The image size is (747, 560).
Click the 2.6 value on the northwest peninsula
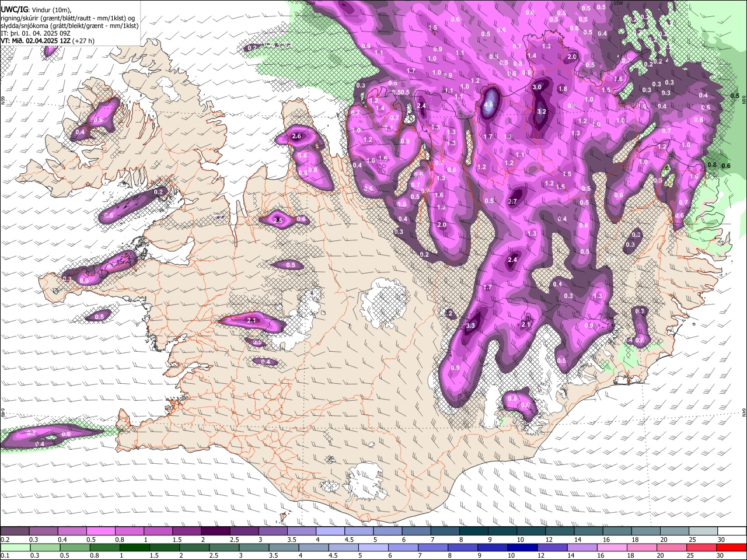tap(296, 136)
